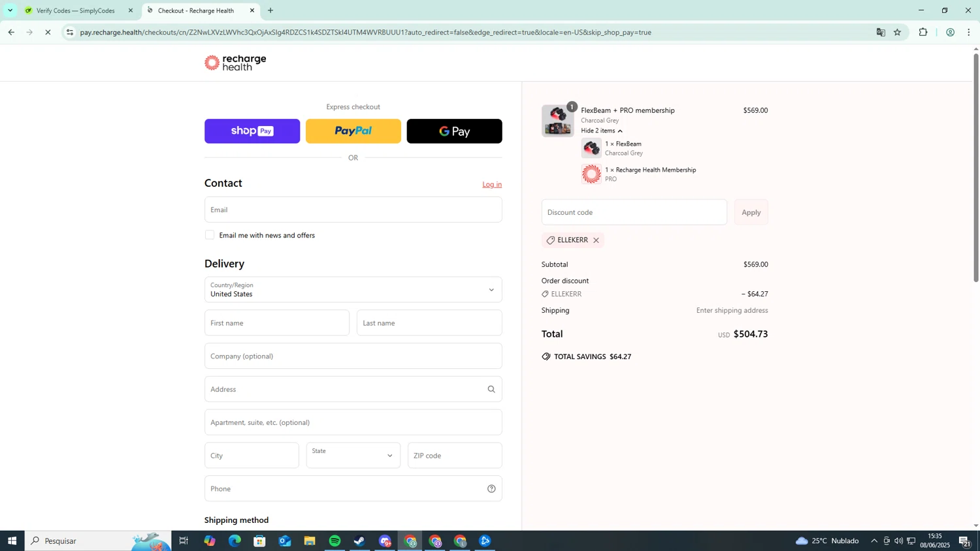980x551 pixels.
Task: Open the State dropdown
Action: (353, 456)
